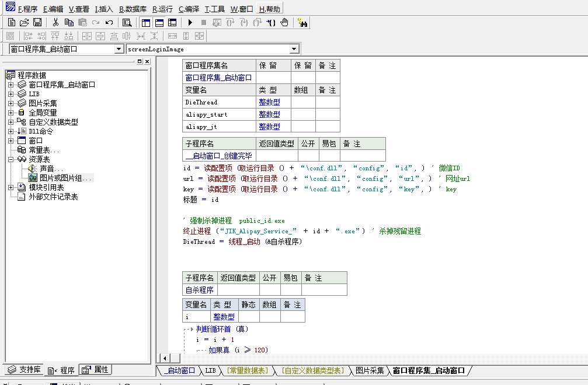This screenshot has height=385, width=588.
Task: Select the 声音 sound resource icon
Action: point(31,169)
